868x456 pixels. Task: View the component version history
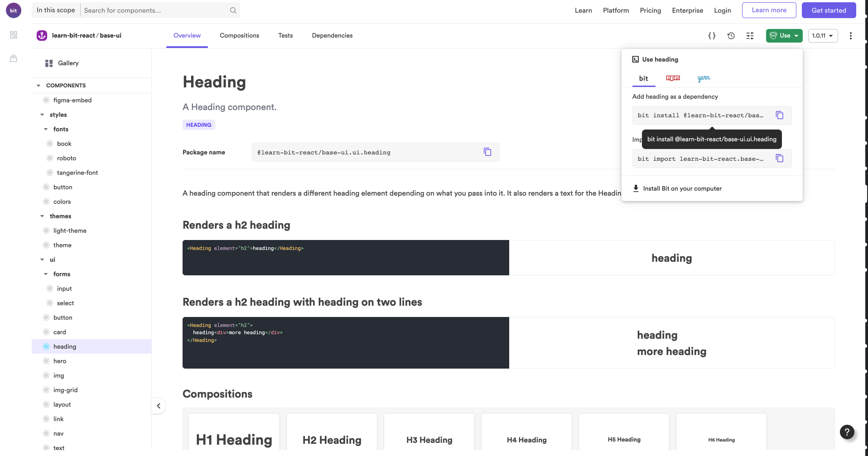click(731, 36)
